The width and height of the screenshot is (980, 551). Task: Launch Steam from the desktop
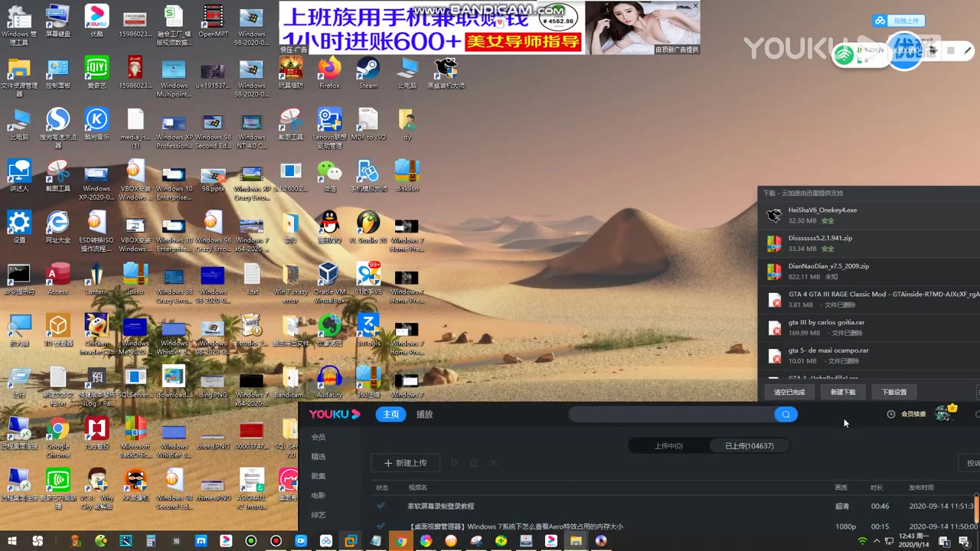coord(368,72)
